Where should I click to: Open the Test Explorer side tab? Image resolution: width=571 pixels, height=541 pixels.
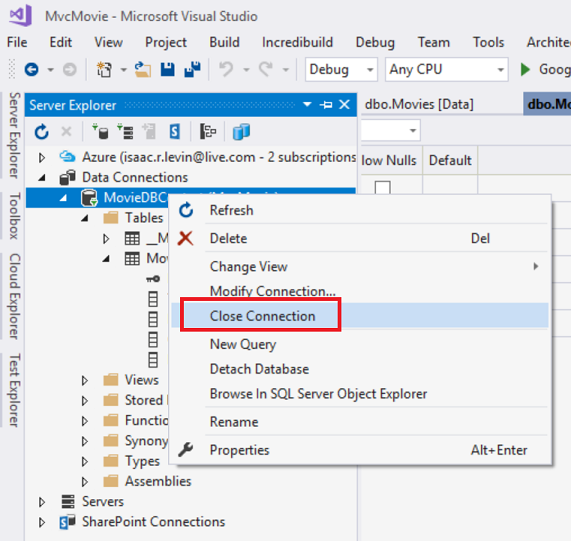[14, 390]
